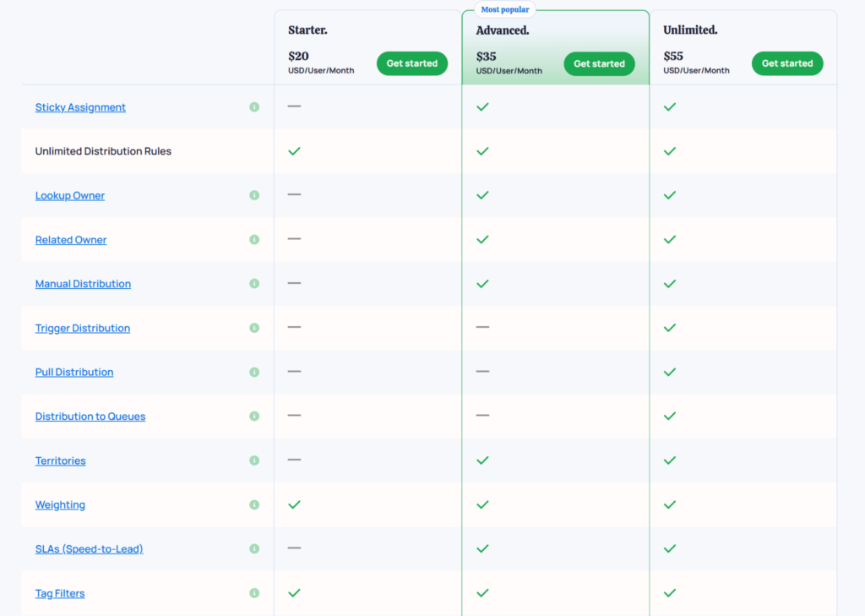The image size is (865, 616).
Task: Click the Most popular badge
Action: (505, 9)
